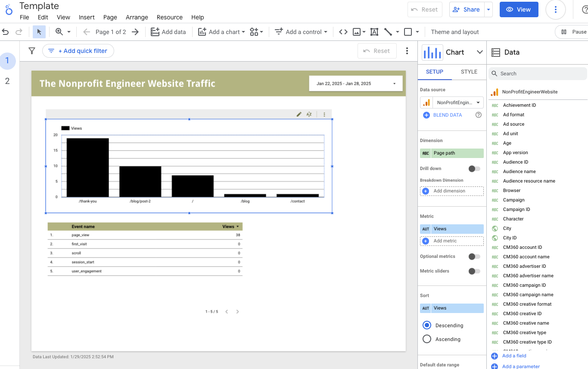The image size is (588, 369).
Task: Click the Add data button
Action: click(x=168, y=32)
